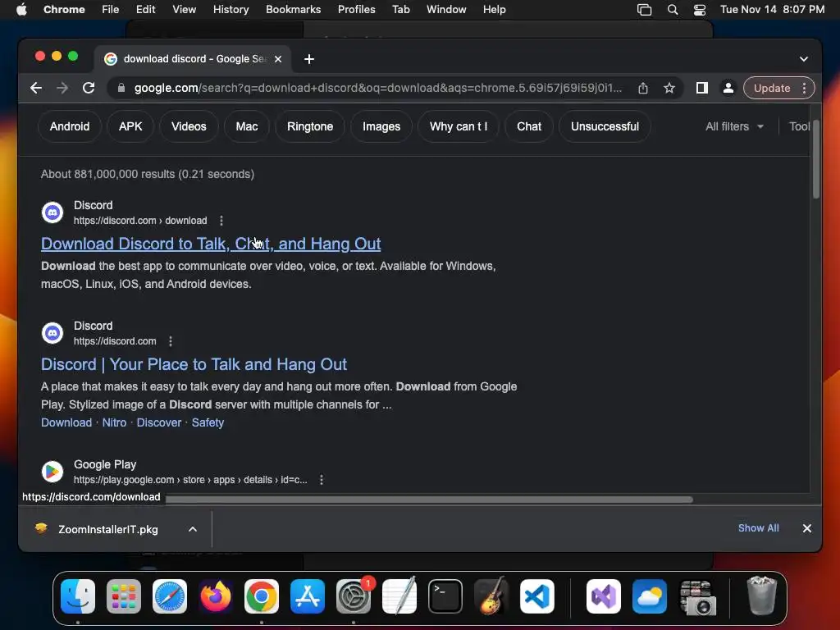Go back to the previous page

36,88
